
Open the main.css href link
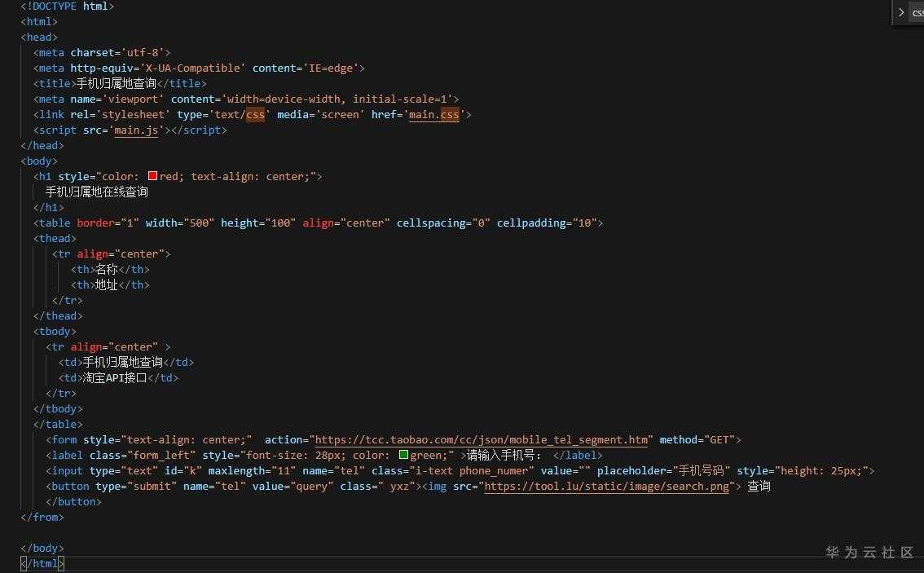pyautogui.click(x=433, y=114)
